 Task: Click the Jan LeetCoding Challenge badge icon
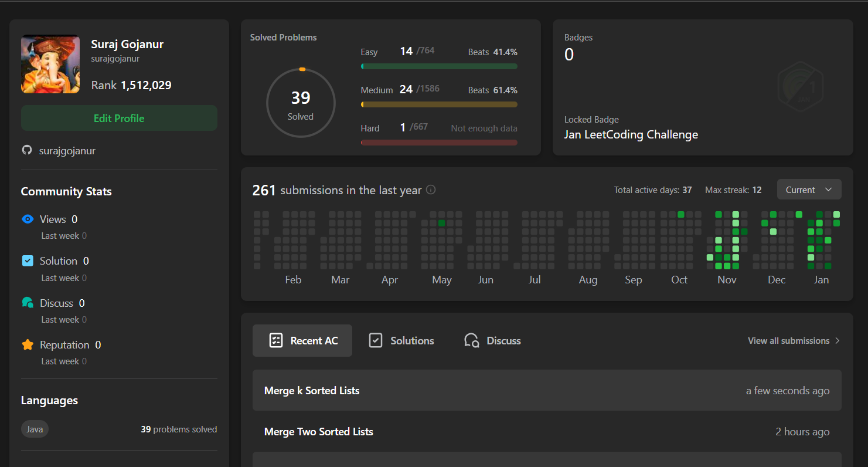coord(801,87)
